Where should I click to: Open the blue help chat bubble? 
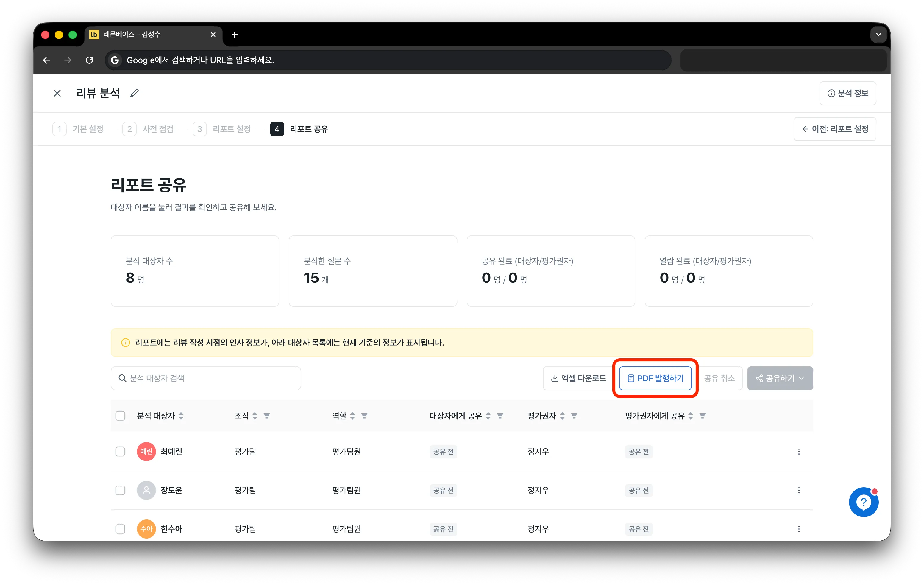tap(863, 502)
